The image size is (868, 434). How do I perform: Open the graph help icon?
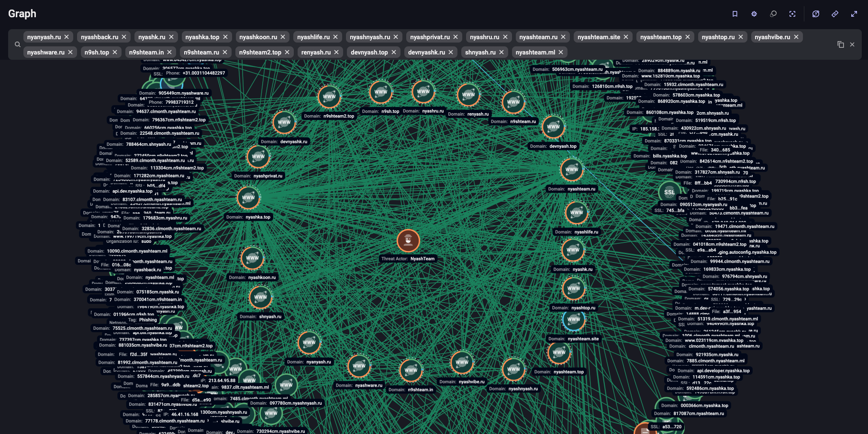816,14
